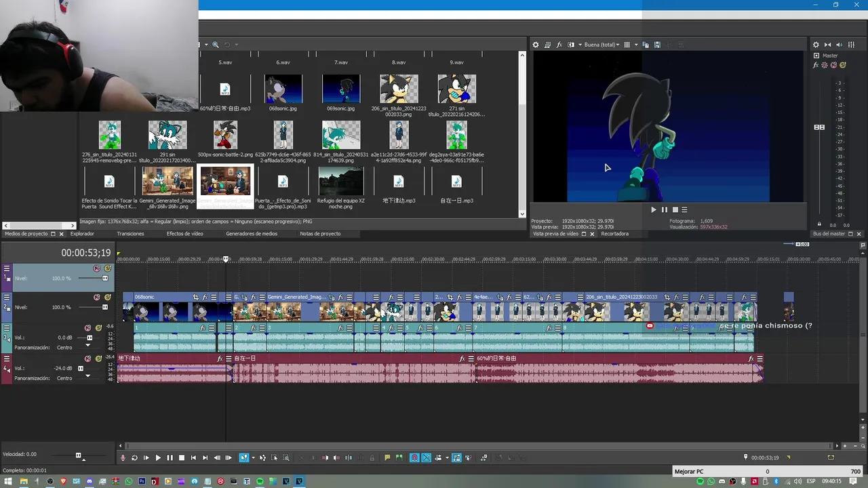868x488 pixels.
Task: Click the record microphone button in transport bar
Action: pos(123,457)
